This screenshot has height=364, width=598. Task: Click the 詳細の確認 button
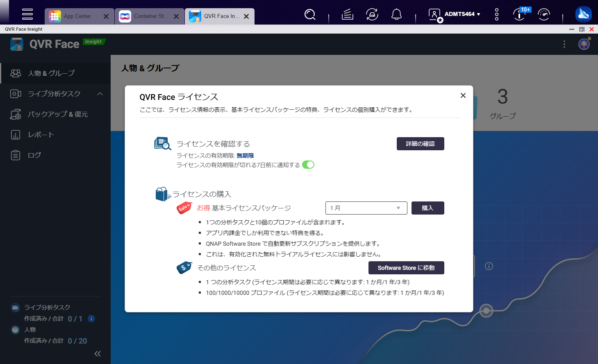(421, 144)
